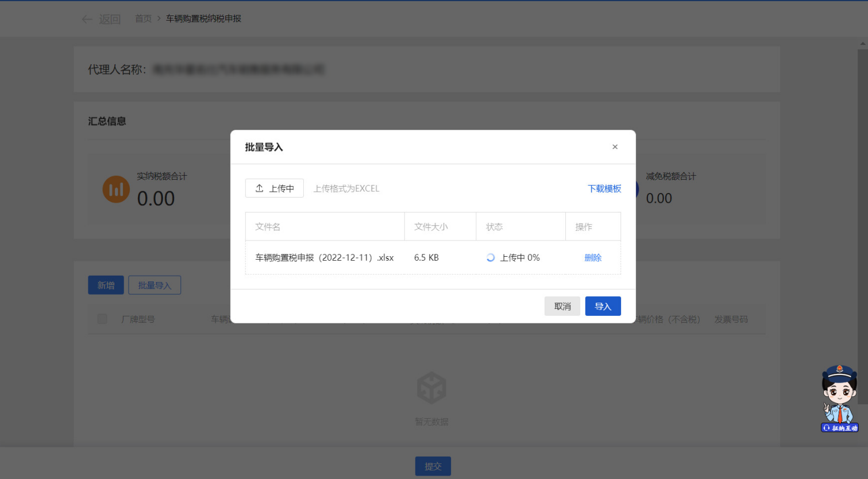The width and height of the screenshot is (868, 479).
Task: Click the loading spinner beside 上传中 0%
Action: point(491,258)
